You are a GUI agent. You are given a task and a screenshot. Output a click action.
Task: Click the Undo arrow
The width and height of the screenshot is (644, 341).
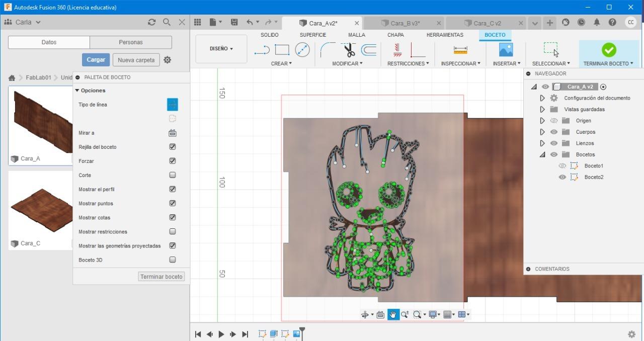[x=250, y=22]
